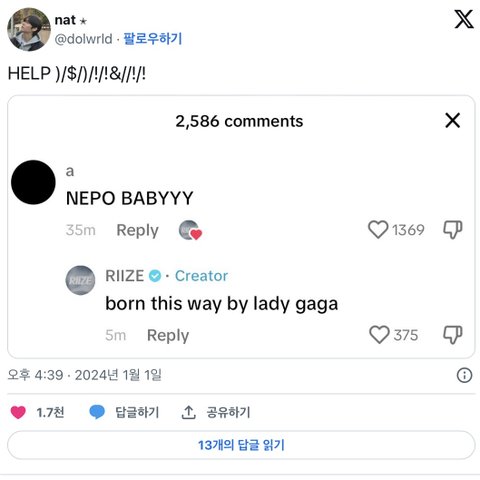The width and height of the screenshot is (480, 480).
Task: Open the tweet info icon
Action: [x=464, y=375]
